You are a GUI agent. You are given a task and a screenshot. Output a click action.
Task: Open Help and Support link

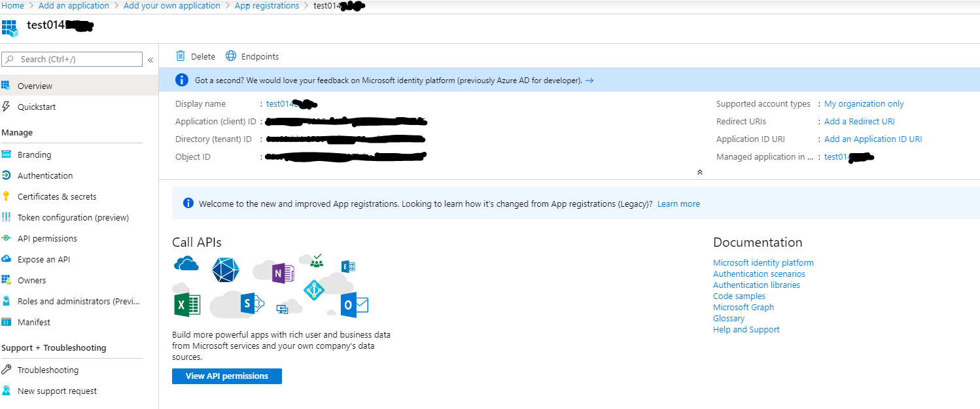(746, 330)
